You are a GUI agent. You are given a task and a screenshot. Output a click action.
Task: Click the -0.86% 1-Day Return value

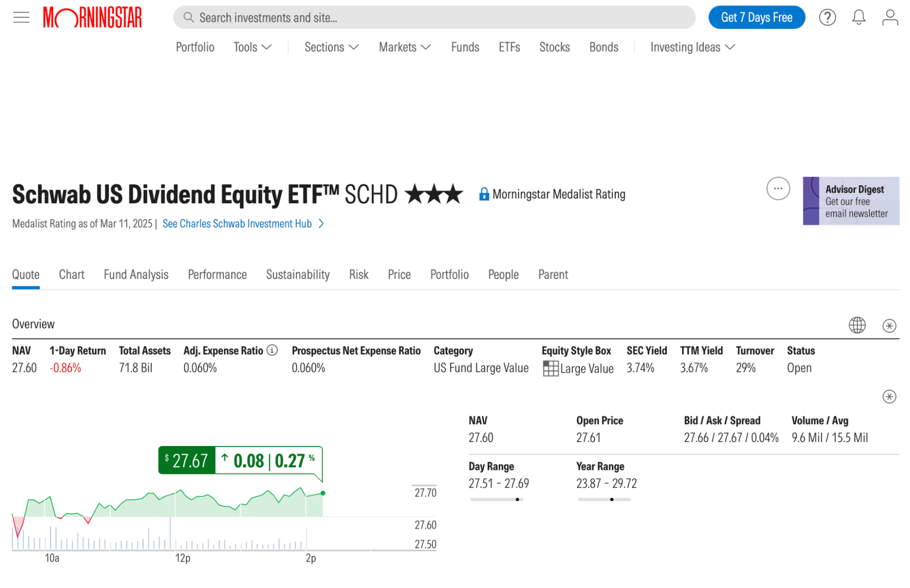pos(65,368)
